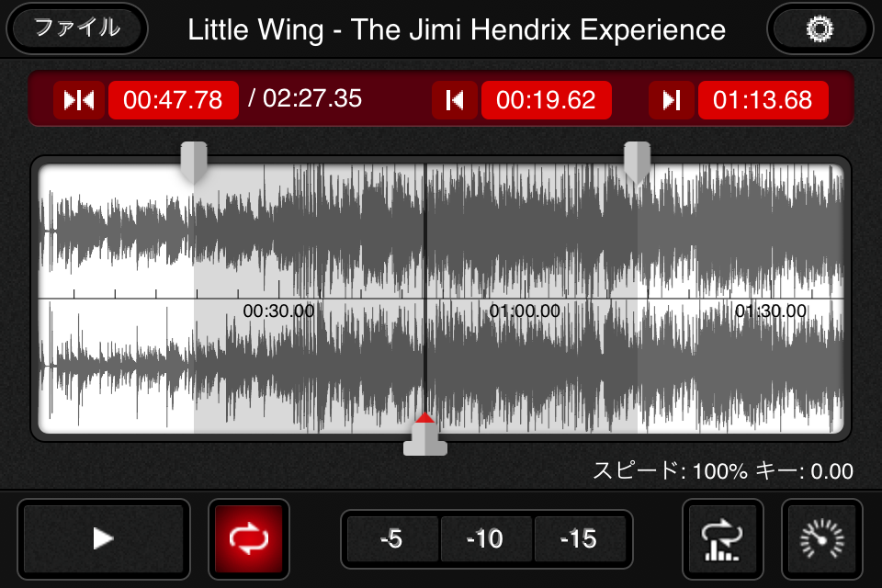Select the current time field 00:47.78
The image size is (882, 588).
(174, 100)
